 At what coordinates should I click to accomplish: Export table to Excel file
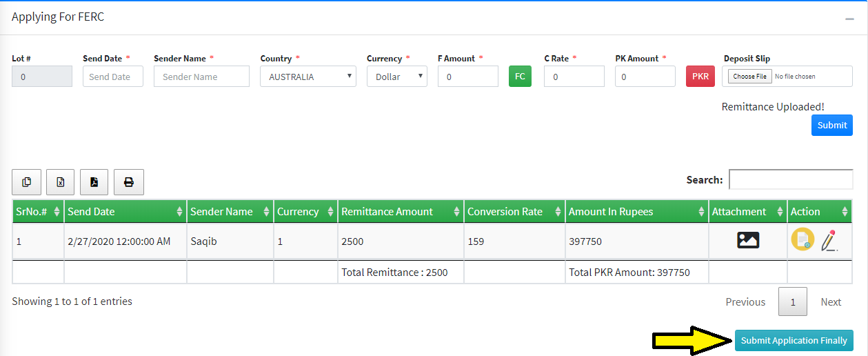coord(61,182)
